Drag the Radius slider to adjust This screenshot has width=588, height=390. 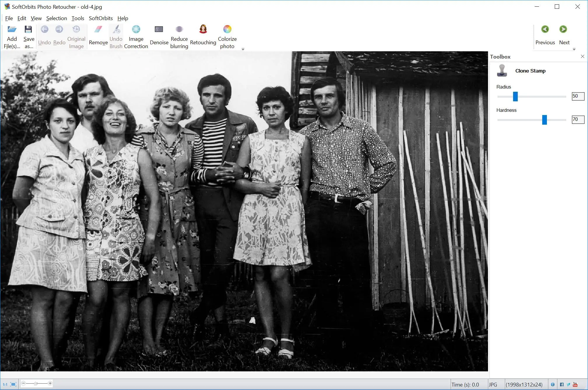[x=515, y=96]
